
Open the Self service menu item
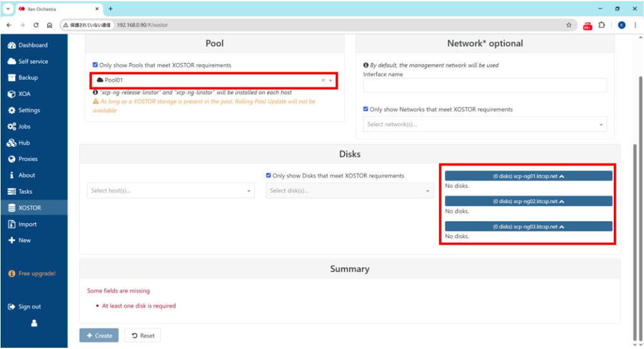[33, 62]
